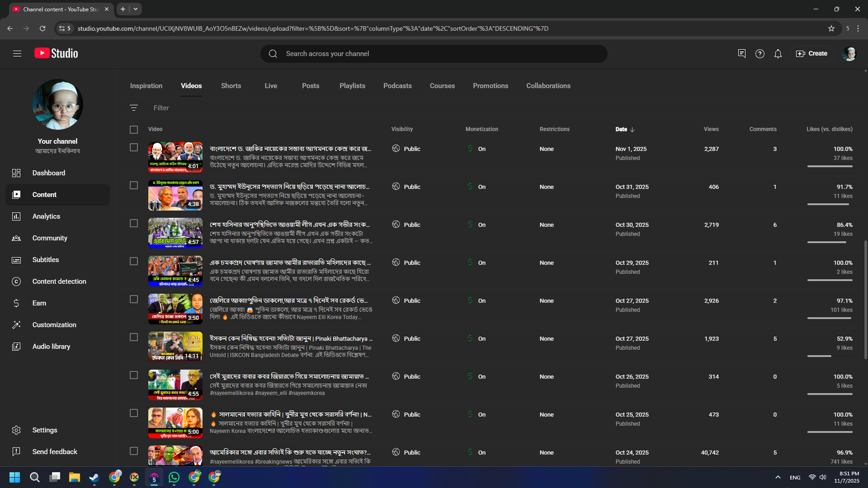Image resolution: width=868 pixels, height=488 pixels.
Task: Go to Subtitles in the sidebar
Action: (46, 260)
